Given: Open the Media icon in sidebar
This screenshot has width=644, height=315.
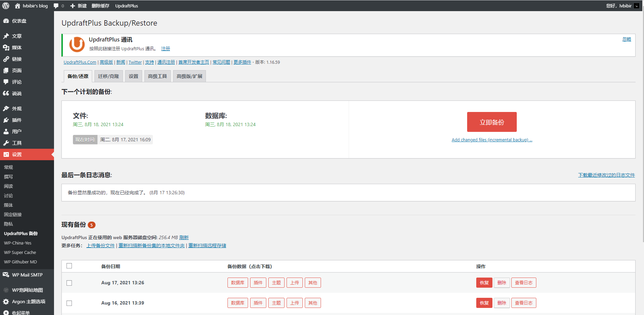Looking at the screenshot, I should 6,48.
